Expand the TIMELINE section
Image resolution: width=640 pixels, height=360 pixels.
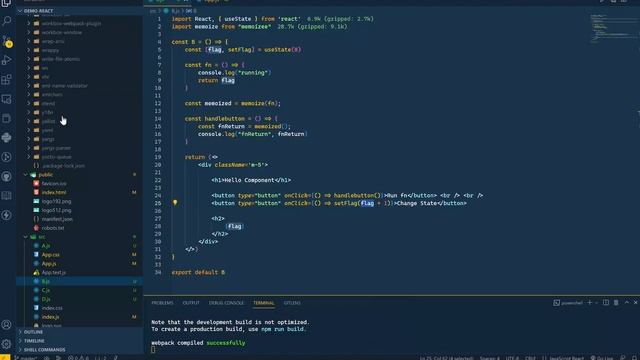(80, 341)
